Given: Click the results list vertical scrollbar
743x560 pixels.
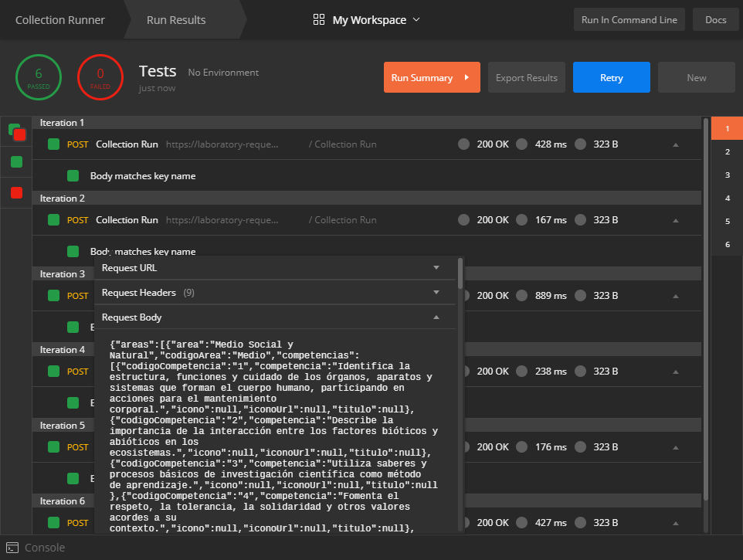Looking at the screenshot, I should (706, 308).
